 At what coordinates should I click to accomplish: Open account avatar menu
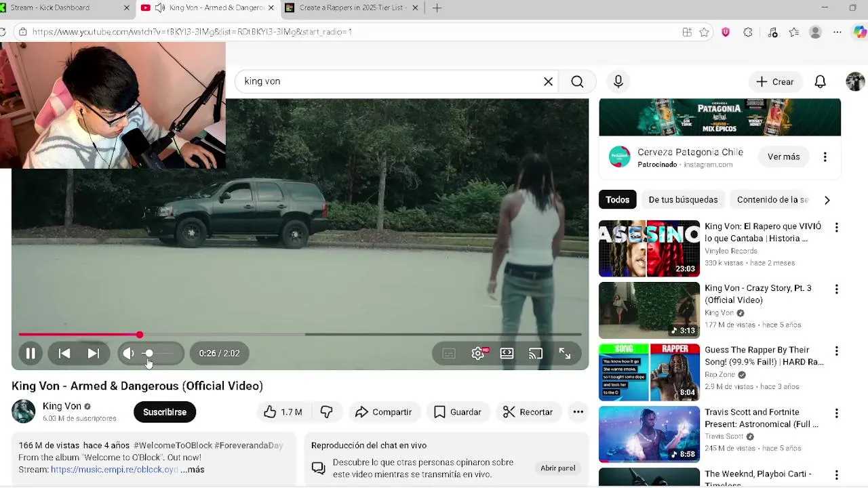pyautogui.click(x=855, y=81)
